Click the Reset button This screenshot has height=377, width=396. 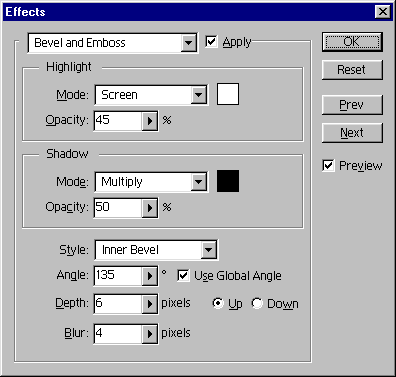(x=352, y=70)
